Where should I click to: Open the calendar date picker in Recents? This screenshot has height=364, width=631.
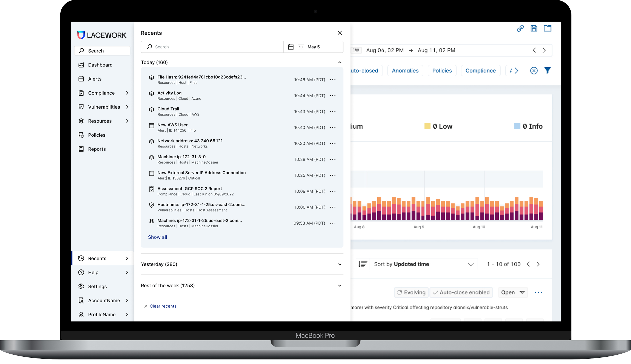(x=291, y=47)
